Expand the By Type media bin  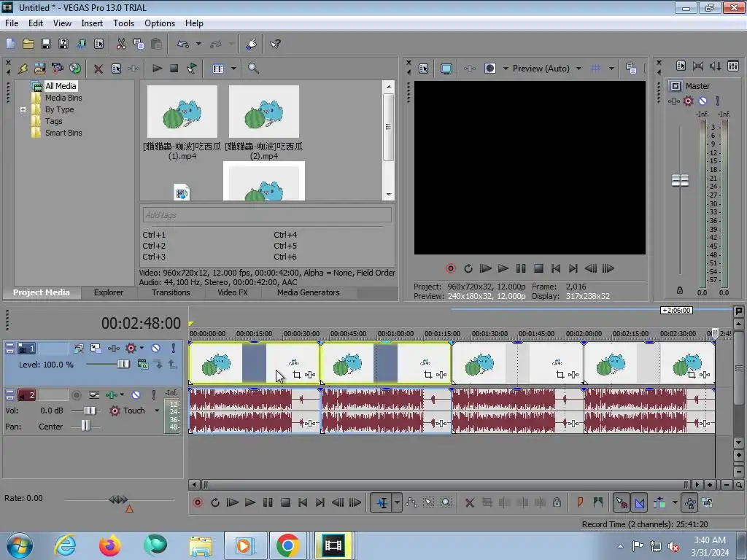click(23, 109)
